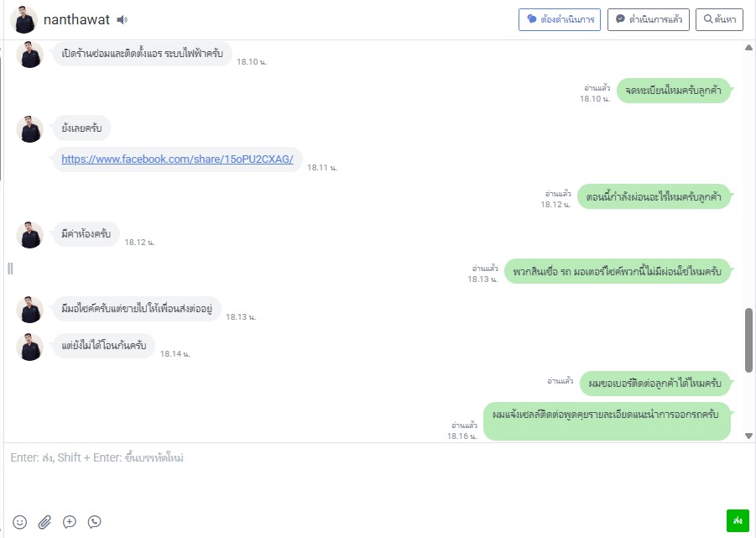The height and width of the screenshot is (538, 756).
Task: Click the add-message bubble plus icon
Action: [x=70, y=521]
